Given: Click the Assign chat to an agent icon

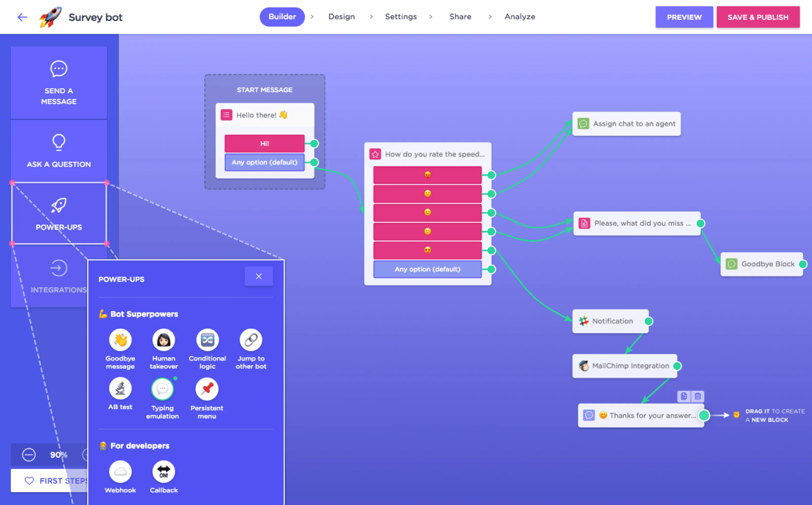Looking at the screenshot, I should click(x=583, y=124).
